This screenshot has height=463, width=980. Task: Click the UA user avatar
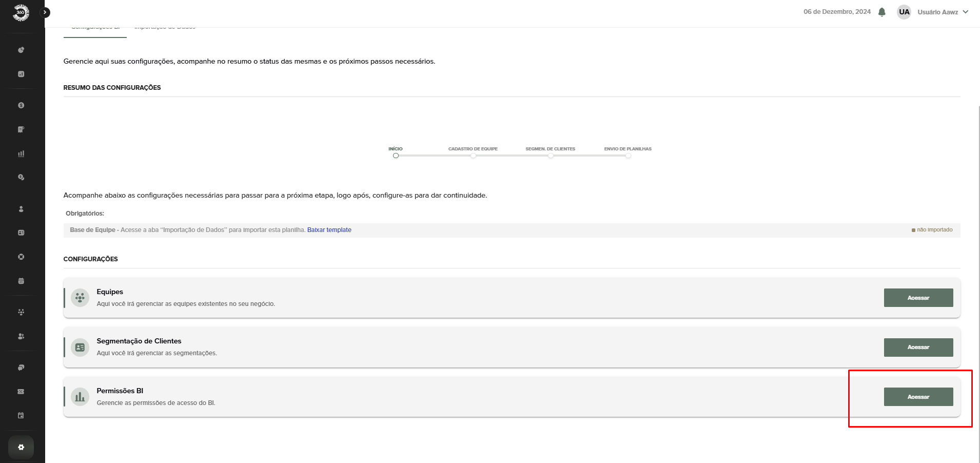pyautogui.click(x=904, y=12)
